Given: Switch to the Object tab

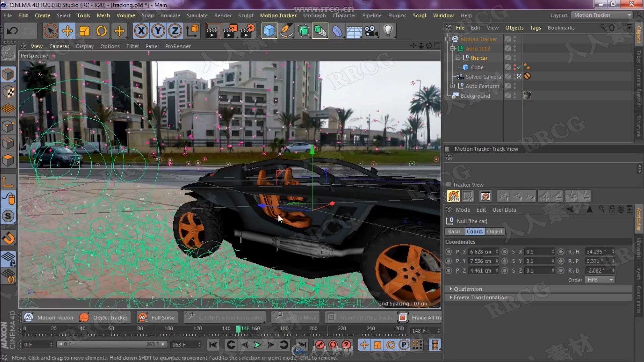Looking at the screenshot, I should tap(495, 231).
